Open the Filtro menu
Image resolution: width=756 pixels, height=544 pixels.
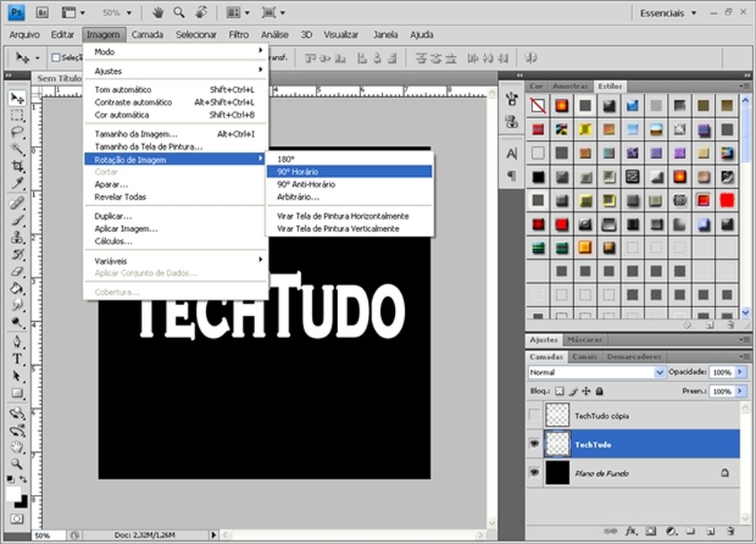tap(238, 35)
